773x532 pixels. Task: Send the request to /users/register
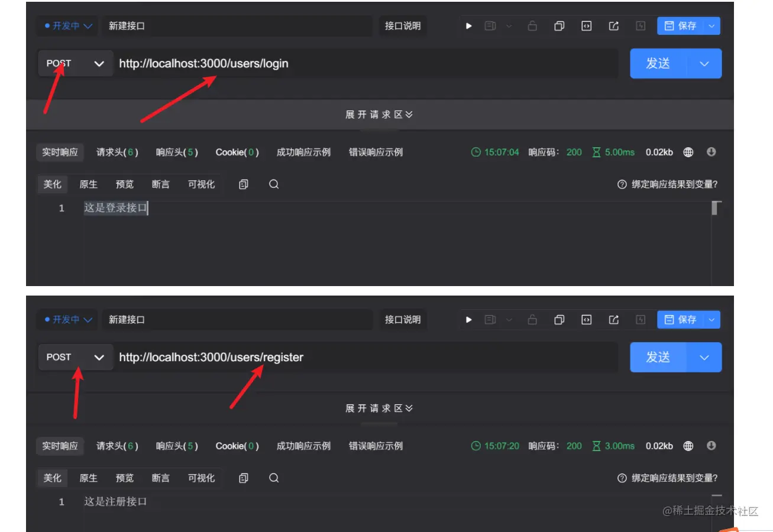[x=658, y=357]
